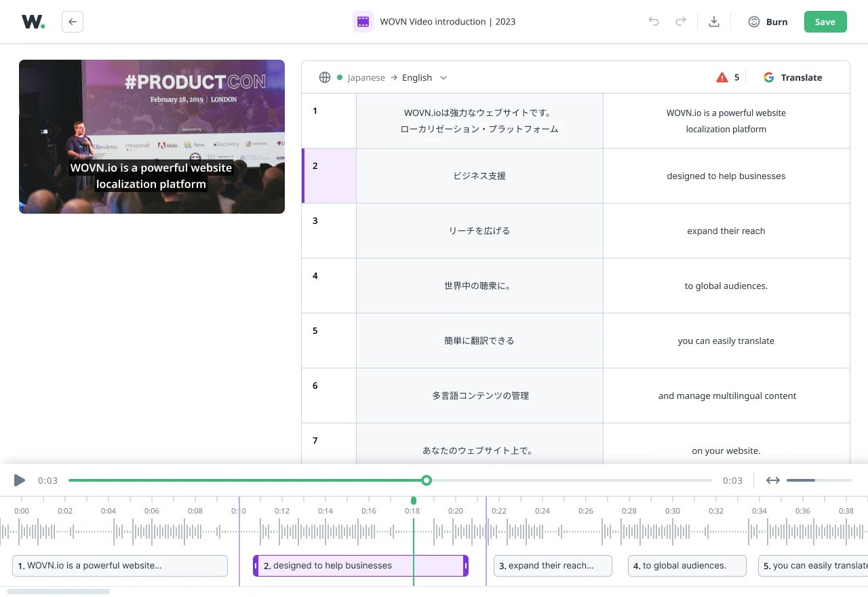The height and width of the screenshot is (597, 868).
Task: Click the title 'WOVN Video introduction | 2023'
Action: 448,22
